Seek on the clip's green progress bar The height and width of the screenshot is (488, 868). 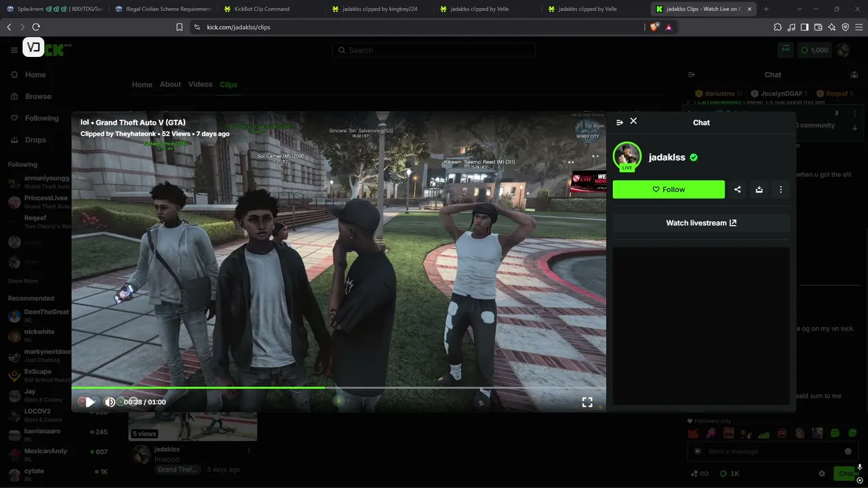pyautogui.click(x=338, y=388)
